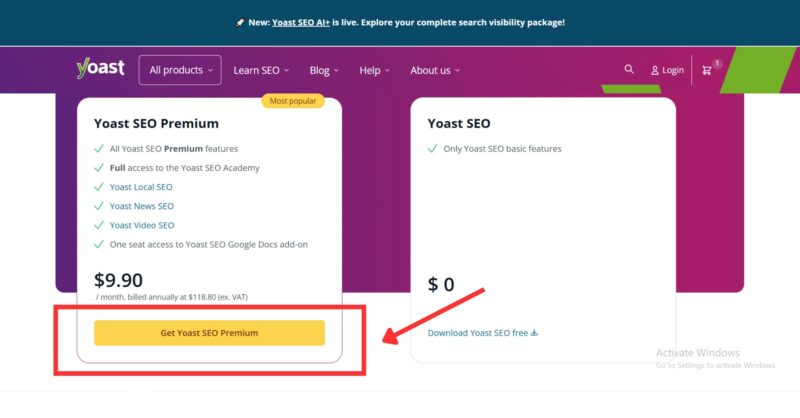Click the download icon beside Download Yoast SEO free
The height and width of the screenshot is (418, 800).
pyautogui.click(x=534, y=333)
